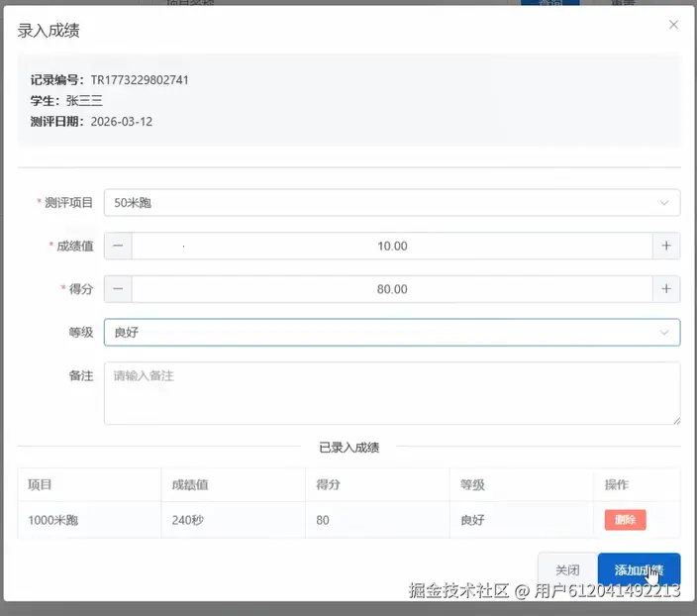This screenshot has height=616, width=697.
Task: Click the 项目 column header
Action: pos(89,484)
